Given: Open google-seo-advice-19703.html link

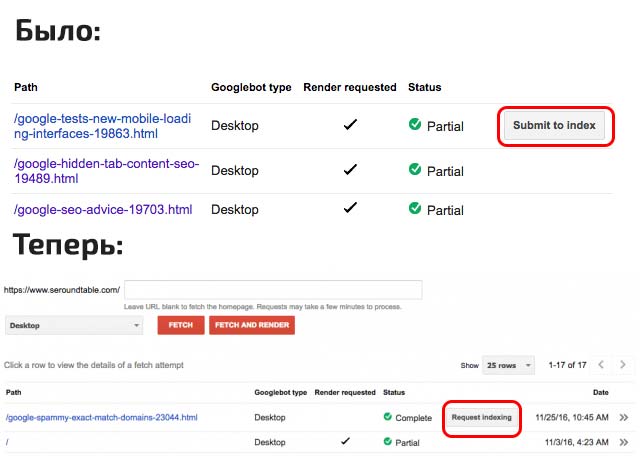Looking at the screenshot, I should coord(103,210).
